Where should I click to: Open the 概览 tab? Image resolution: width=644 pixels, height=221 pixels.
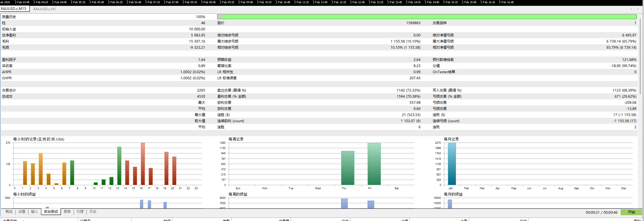coord(9,212)
